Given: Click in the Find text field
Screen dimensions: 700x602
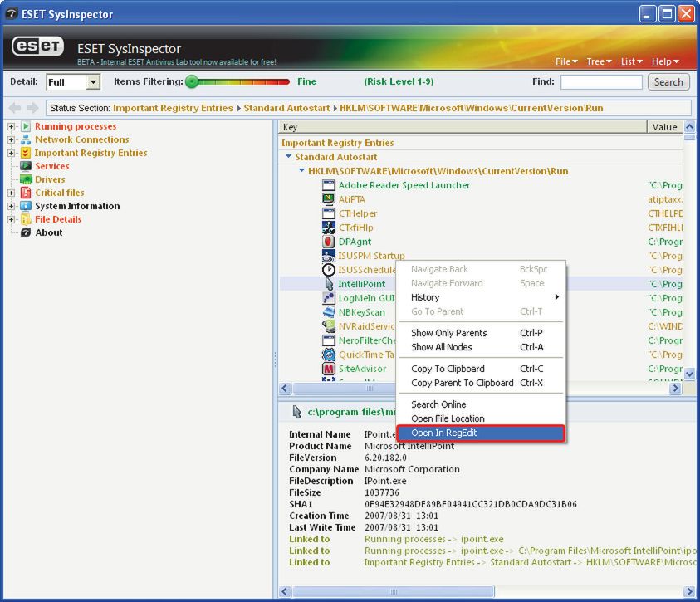Looking at the screenshot, I should coord(601,82).
